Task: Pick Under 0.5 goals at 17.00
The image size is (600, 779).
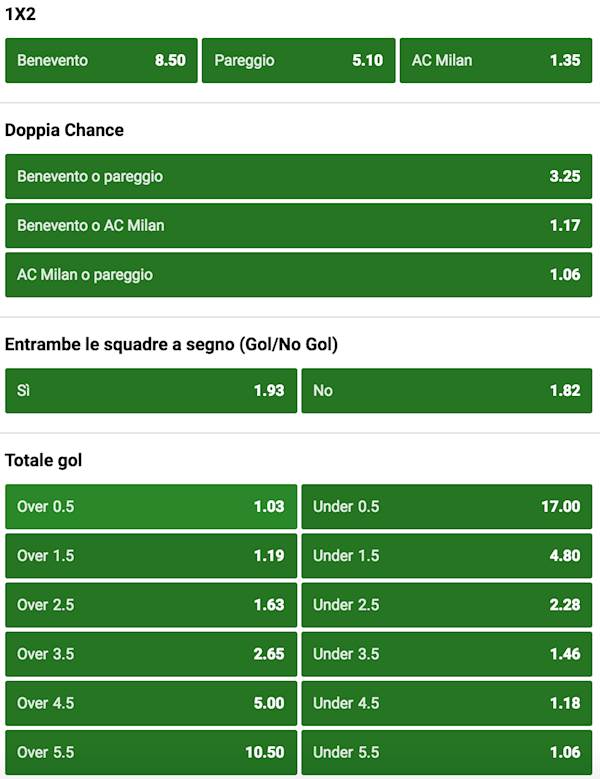Action: tap(447, 506)
